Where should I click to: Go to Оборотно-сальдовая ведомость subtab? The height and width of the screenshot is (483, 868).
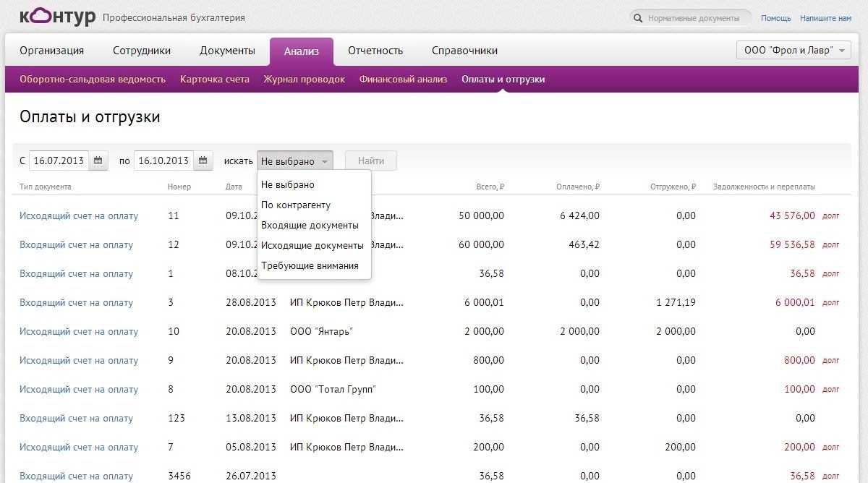tap(93, 80)
